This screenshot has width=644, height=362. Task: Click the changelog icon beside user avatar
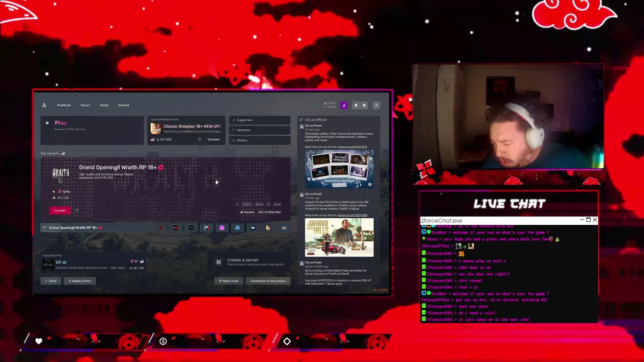(356, 105)
